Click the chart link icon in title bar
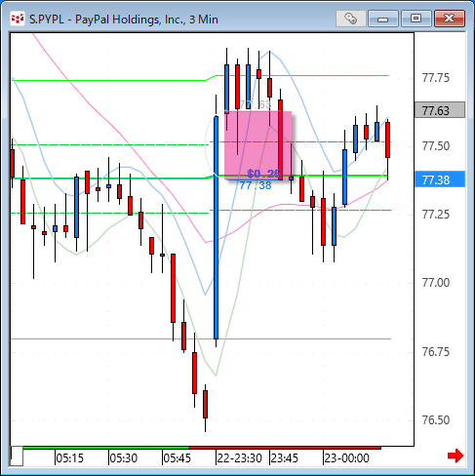 pos(350,19)
